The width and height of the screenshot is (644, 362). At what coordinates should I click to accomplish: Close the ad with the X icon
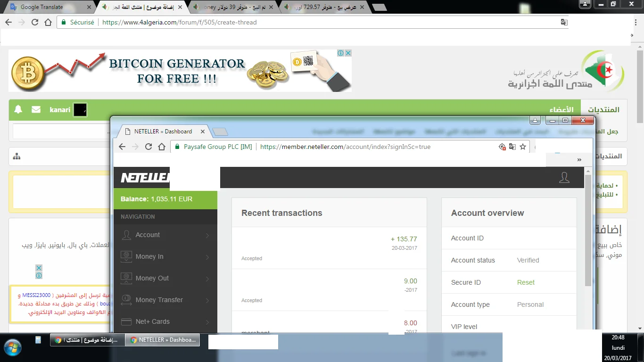pyautogui.click(x=348, y=53)
